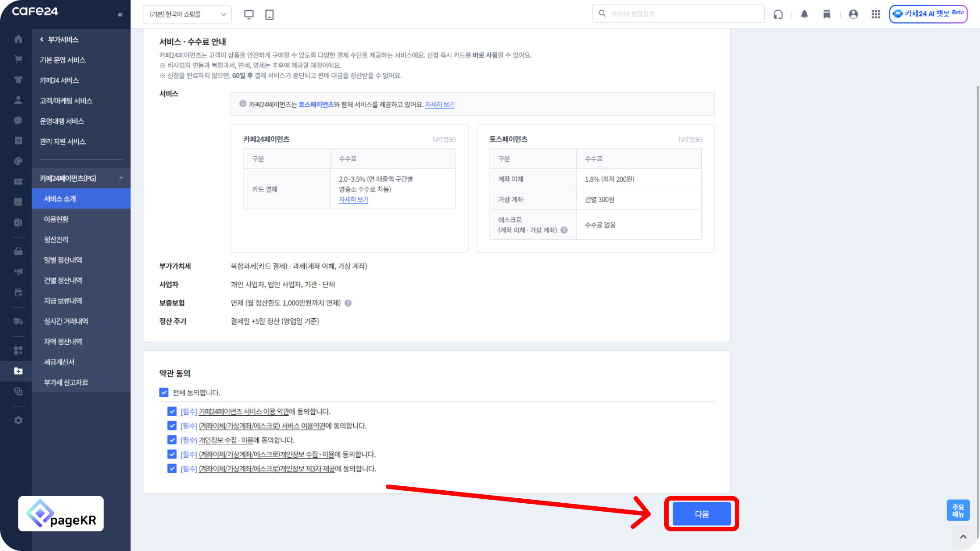The height and width of the screenshot is (551, 980).
Task: Switch to mobile preview icon
Action: (269, 14)
